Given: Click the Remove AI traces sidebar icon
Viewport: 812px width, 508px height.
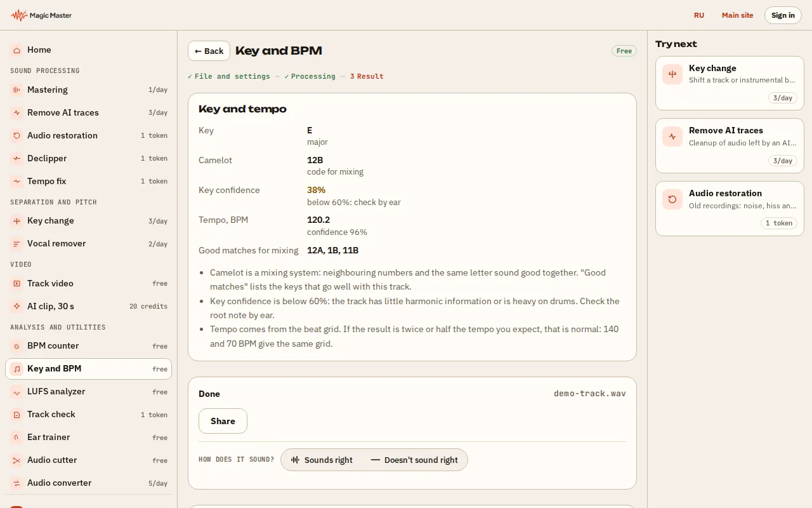Looking at the screenshot, I should [16, 113].
